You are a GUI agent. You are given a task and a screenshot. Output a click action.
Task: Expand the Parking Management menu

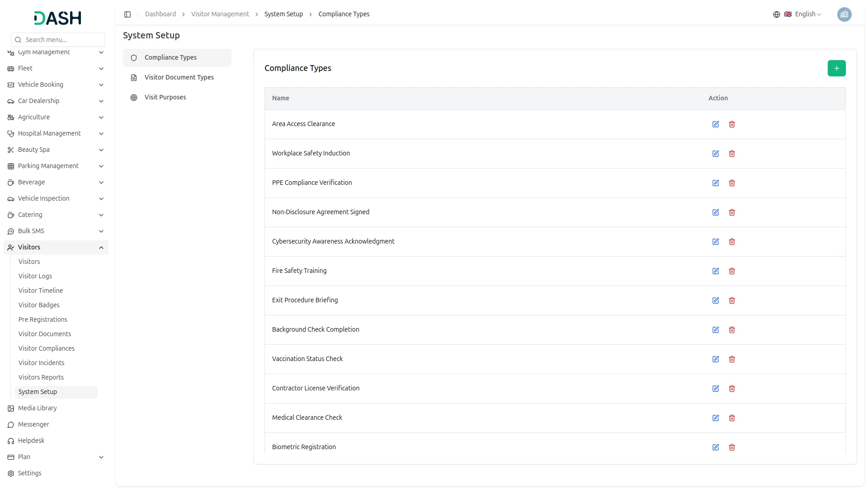click(56, 166)
